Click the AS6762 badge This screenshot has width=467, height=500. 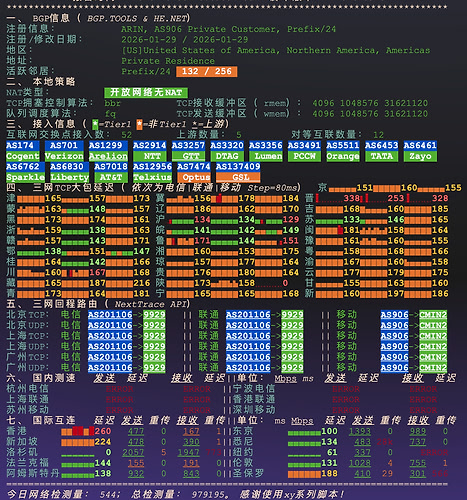click(x=25, y=167)
